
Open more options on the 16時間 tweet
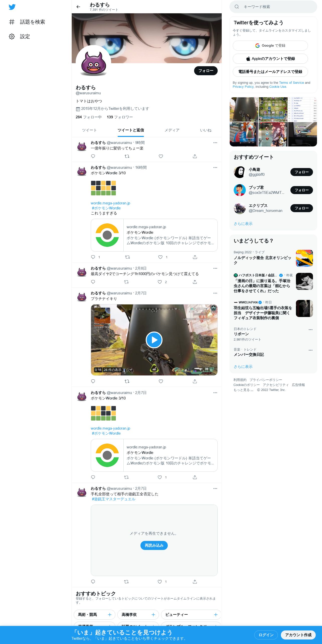215,168
